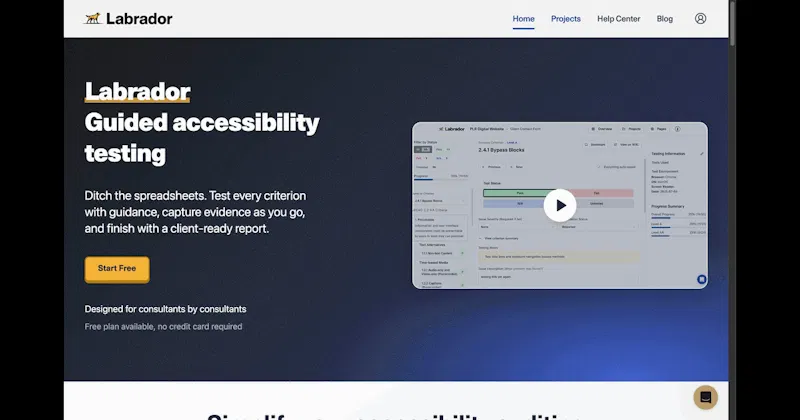Visit the Blog nav item
This screenshot has height=420, width=800.
coord(665,19)
